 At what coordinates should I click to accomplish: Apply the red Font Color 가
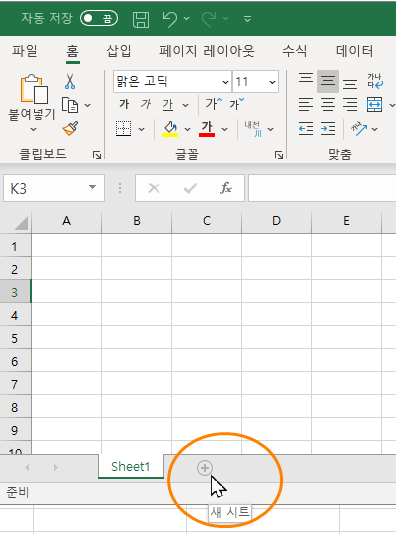click(207, 129)
